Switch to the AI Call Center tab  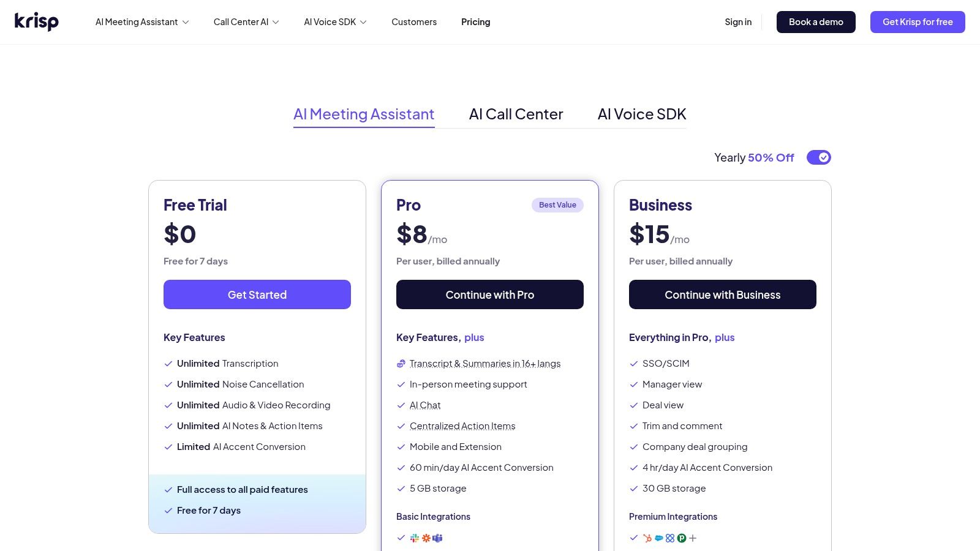pyautogui.click(x=516, y=114)
